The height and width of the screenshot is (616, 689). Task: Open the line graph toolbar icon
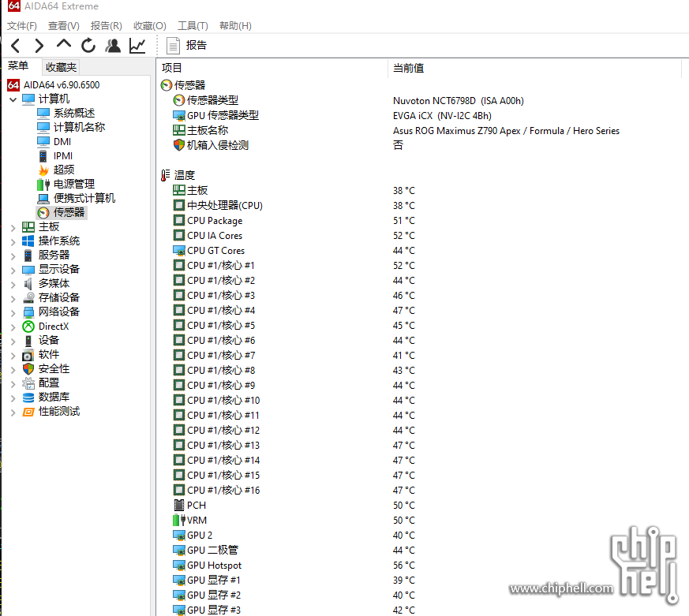(137, 46)
